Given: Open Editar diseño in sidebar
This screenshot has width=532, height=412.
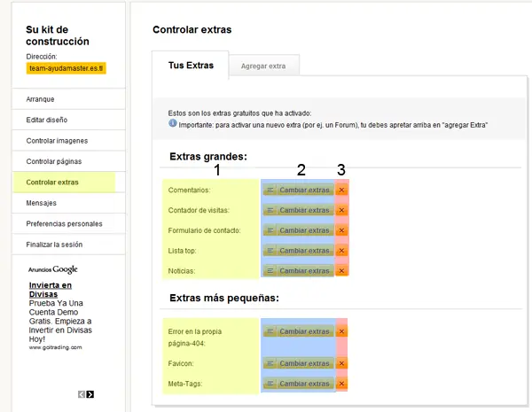Looking at the screenshot, I should 46,120.
